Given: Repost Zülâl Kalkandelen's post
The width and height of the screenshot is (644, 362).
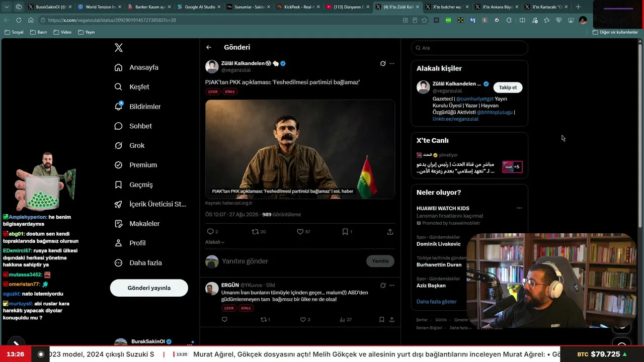Looking at the screenshot, I should pyautogui.click(x=255, y=232).
